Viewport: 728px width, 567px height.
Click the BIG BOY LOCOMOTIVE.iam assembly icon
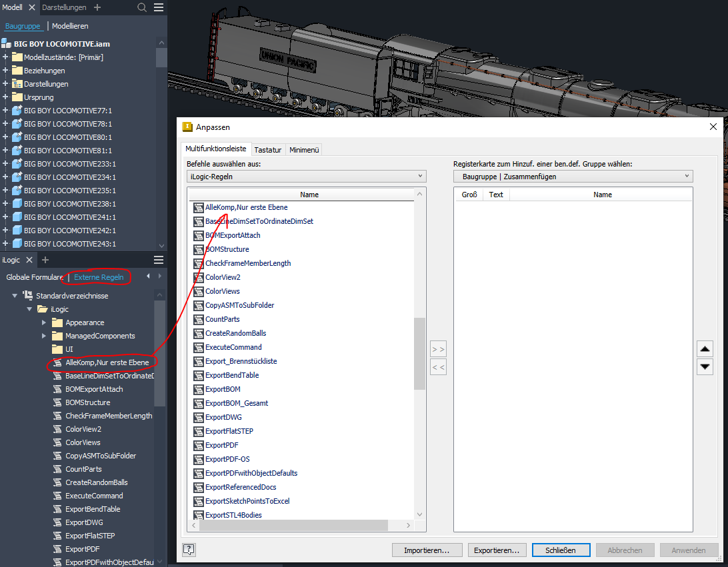(5, 43)
